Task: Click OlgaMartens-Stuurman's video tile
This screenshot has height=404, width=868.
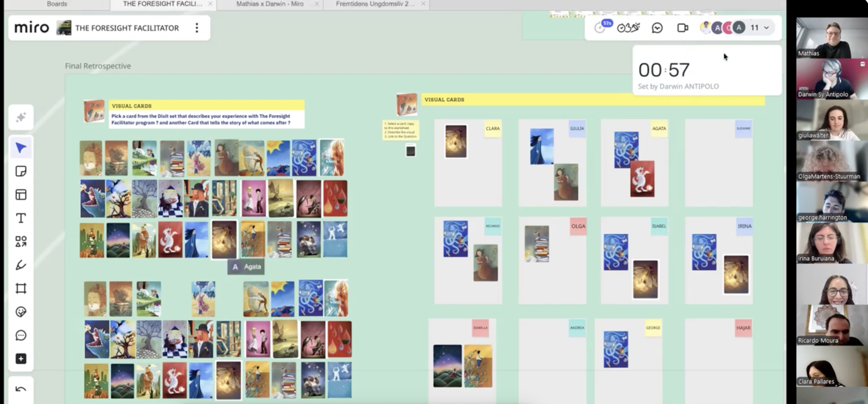Action: point(832,161)
